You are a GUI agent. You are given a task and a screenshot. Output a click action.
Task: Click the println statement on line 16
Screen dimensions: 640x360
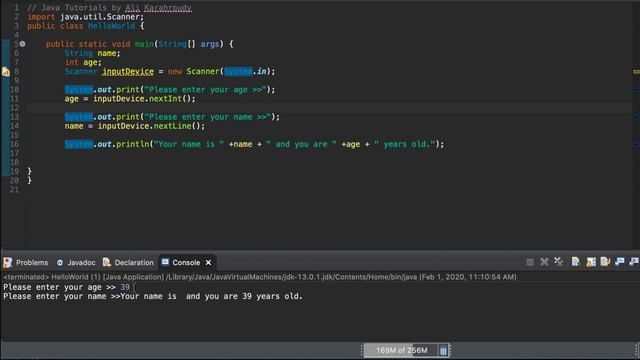pyautogui.click(x=254, y=144)
